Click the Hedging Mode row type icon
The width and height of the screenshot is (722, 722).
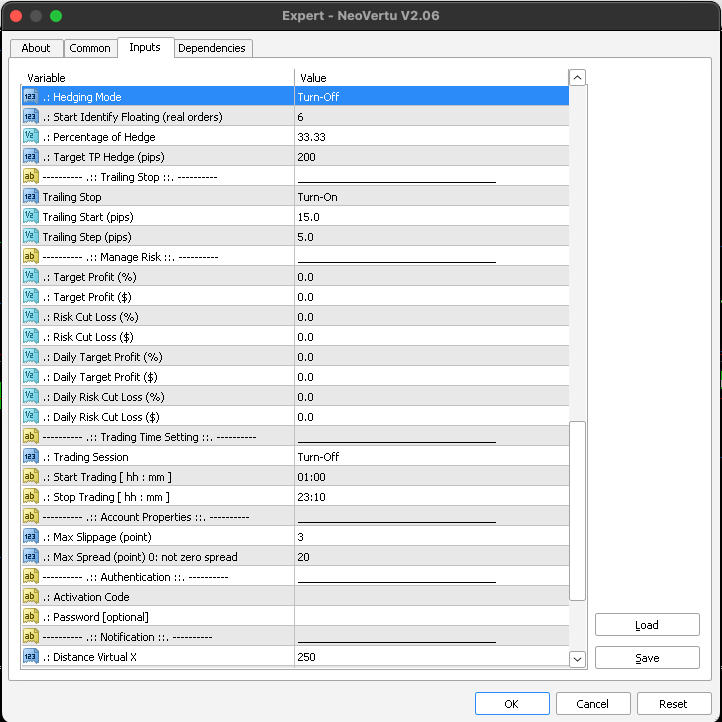click(x=30, y=97)
